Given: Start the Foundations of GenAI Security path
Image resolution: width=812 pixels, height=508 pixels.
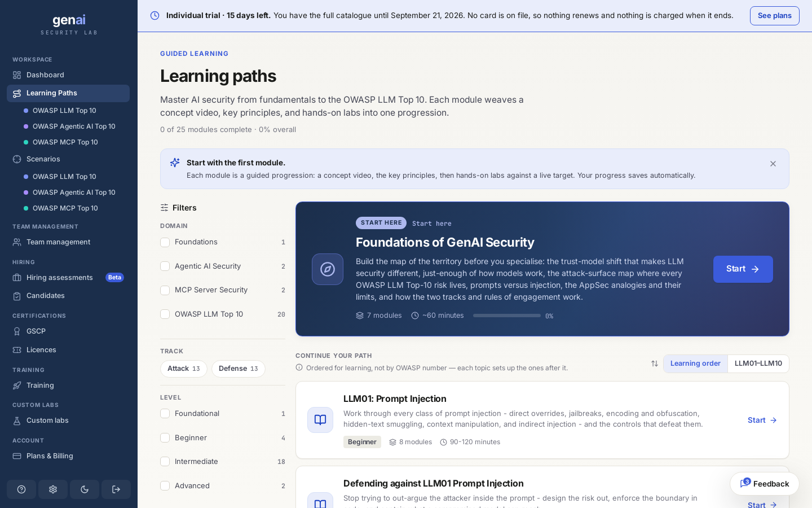Looking at the screenshot, I should (743, 269).
